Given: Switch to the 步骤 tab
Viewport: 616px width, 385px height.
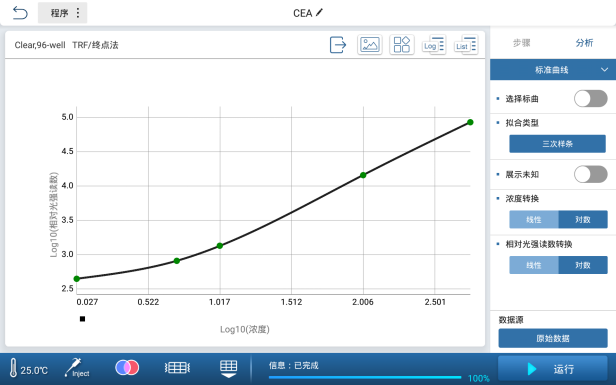Looking at the screenshot, I should tap(522, 43).
